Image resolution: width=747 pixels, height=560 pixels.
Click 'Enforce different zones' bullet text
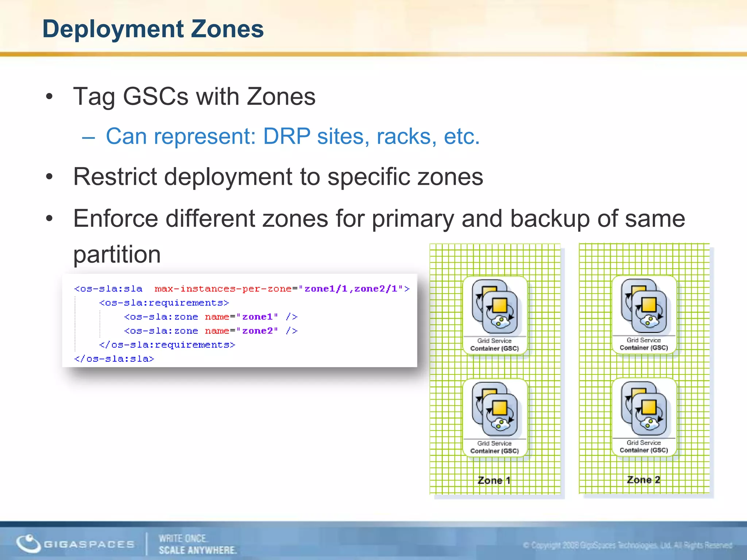tap(379, 219)
